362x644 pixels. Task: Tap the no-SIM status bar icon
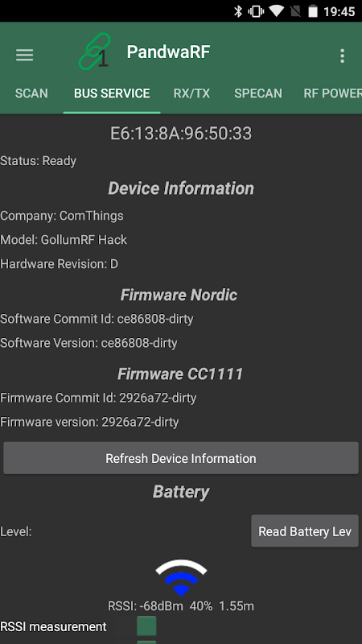pyautogui.click(x=295, y=11)
